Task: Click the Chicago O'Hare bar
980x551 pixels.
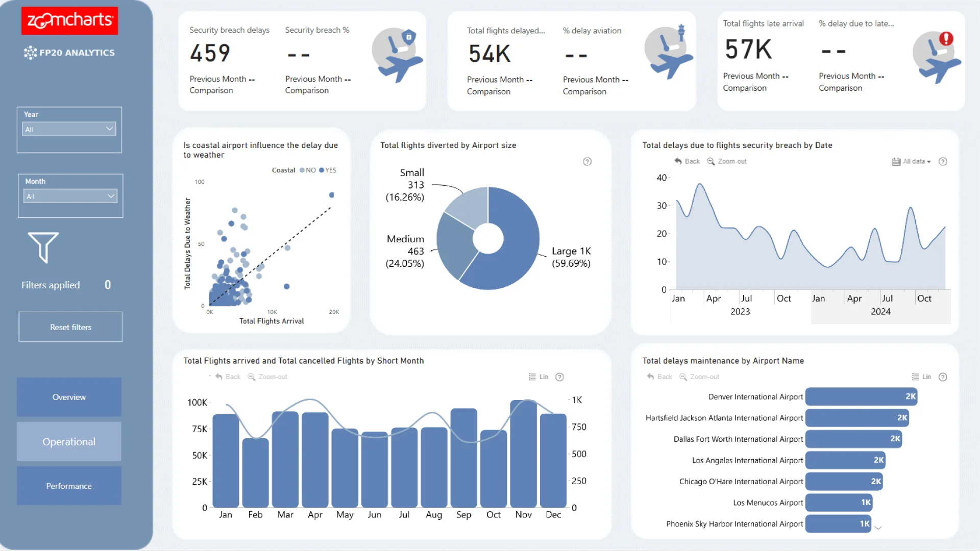Action: [x=844, y=481]
